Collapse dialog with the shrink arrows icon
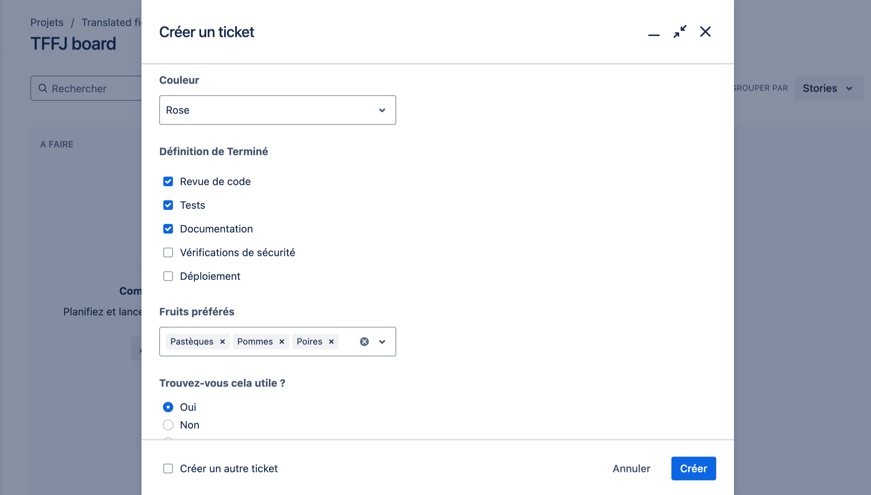The width and height of the screenshot is (871, 495). coord(680,32)
